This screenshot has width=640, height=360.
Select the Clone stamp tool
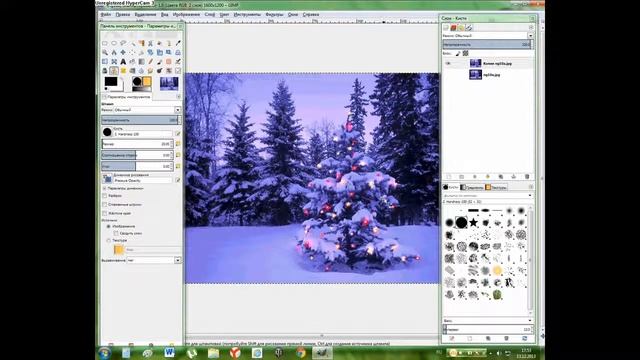pyautogui.click(x=114, y=71)
